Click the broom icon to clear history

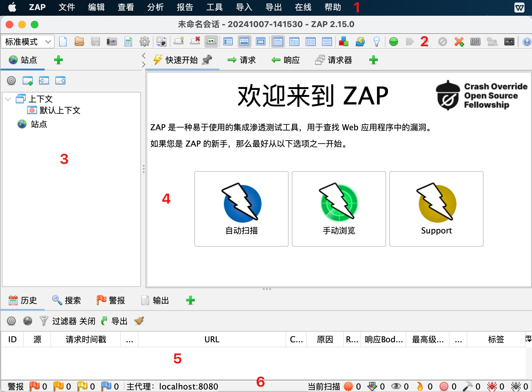click(139, 321)
